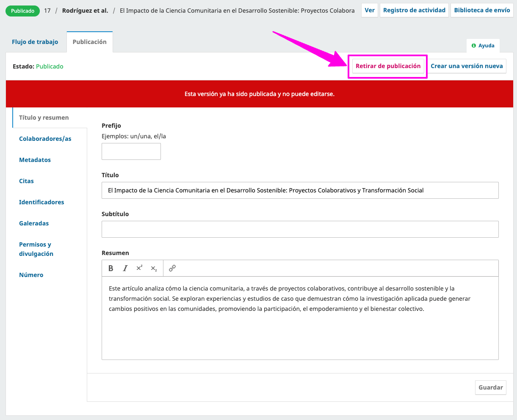Open Registro de actividad
Screen dimensions: 517x420
pyautogui.click(x=414, y=10)
